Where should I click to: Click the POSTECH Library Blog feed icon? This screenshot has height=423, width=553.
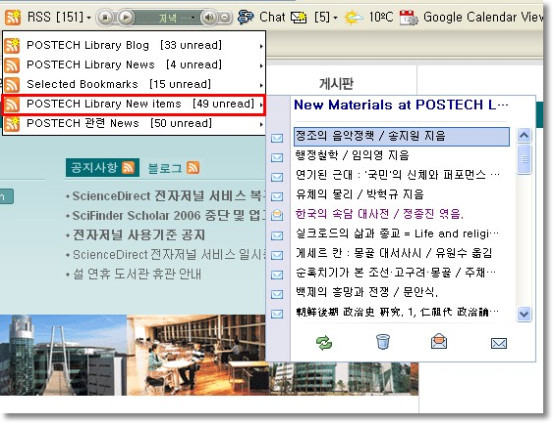pyautogui.click(x=12, y=46)
